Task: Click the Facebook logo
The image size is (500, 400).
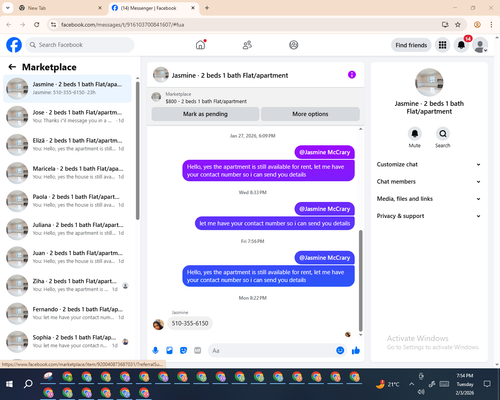Action: tap(14, 45)
